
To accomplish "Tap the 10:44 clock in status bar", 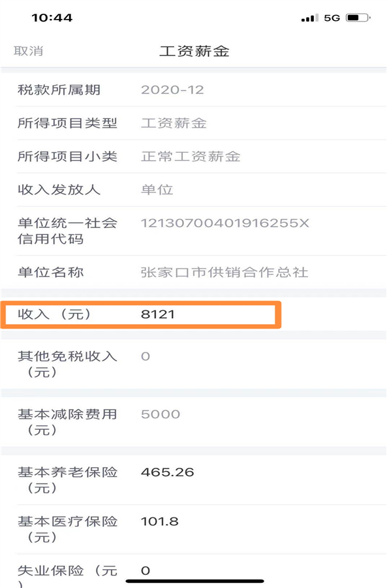I will point(52,18).
